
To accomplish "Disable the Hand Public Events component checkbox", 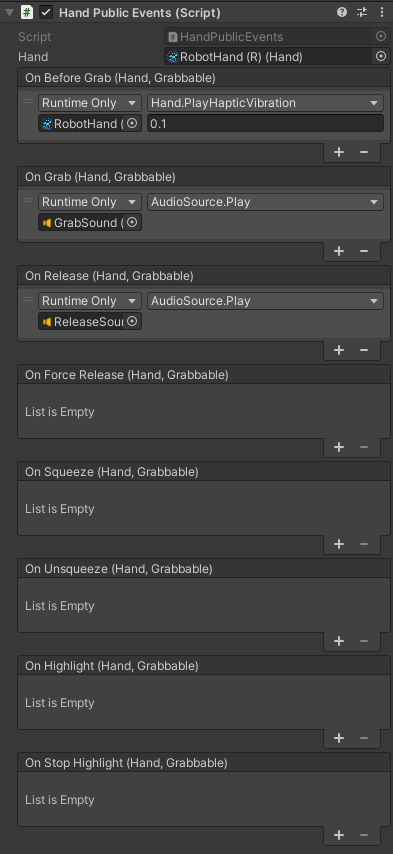I will (x=46, y=12).
